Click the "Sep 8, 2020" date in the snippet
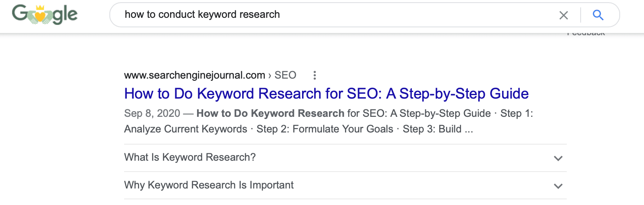Viewport: 644px width, 205px height. click(x=152, y=114)
